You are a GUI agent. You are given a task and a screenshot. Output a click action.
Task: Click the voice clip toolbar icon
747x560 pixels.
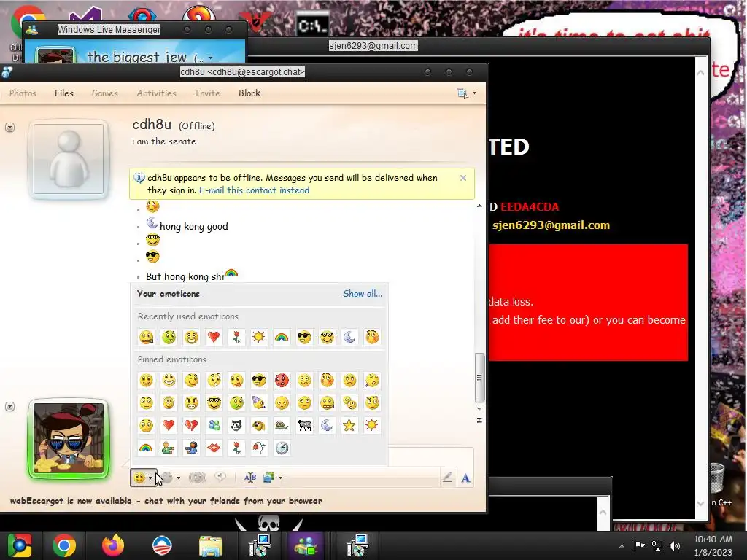point(220,477)
